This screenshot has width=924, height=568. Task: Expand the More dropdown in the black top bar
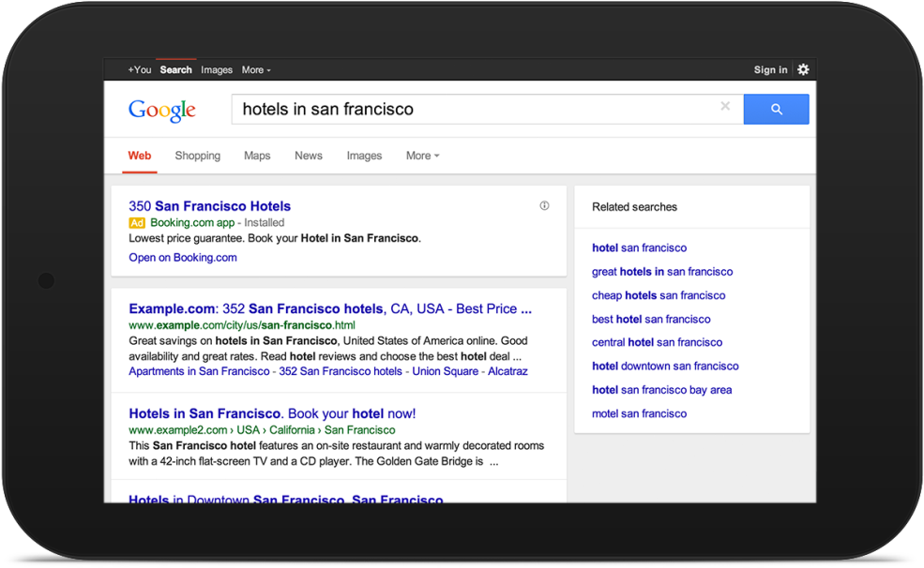point(255,70)
